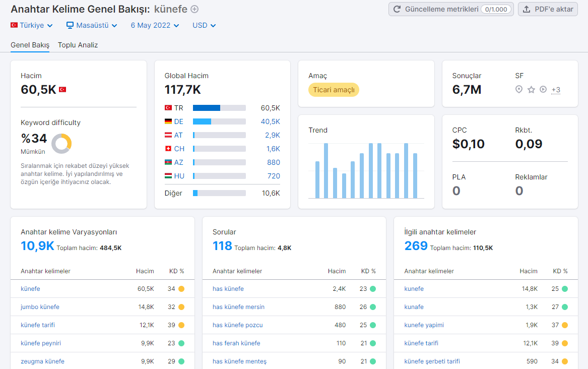Open the has künefe mersin question link

click(x=238, y=307)
